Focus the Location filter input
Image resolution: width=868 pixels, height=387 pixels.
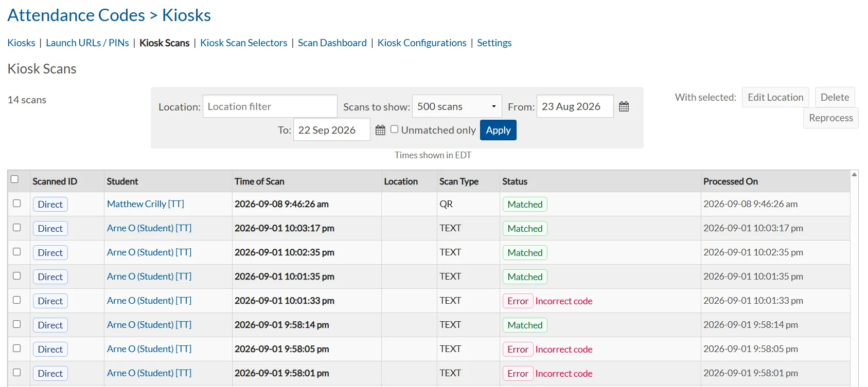pos(270,106)
